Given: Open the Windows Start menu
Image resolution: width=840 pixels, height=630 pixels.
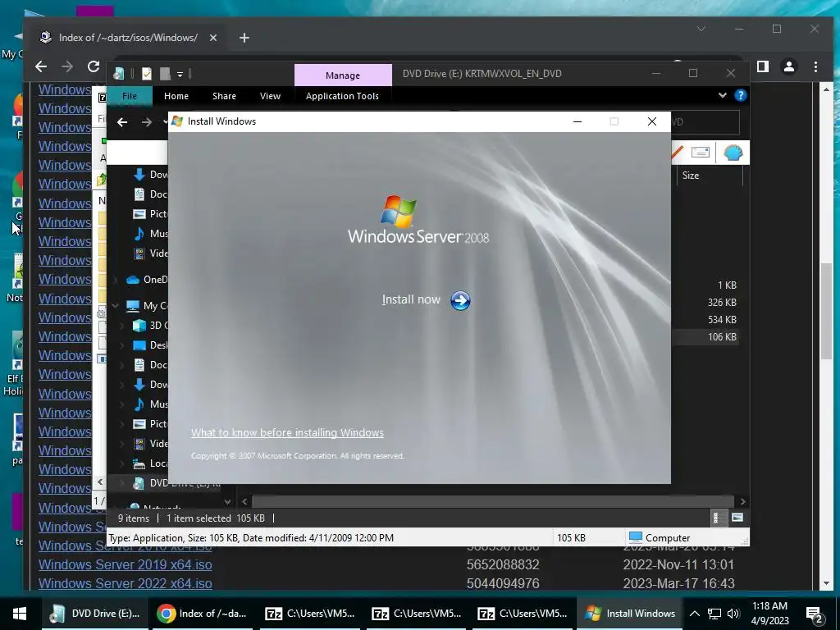Looking at the screenshot, I should click(x=20, y=614).
